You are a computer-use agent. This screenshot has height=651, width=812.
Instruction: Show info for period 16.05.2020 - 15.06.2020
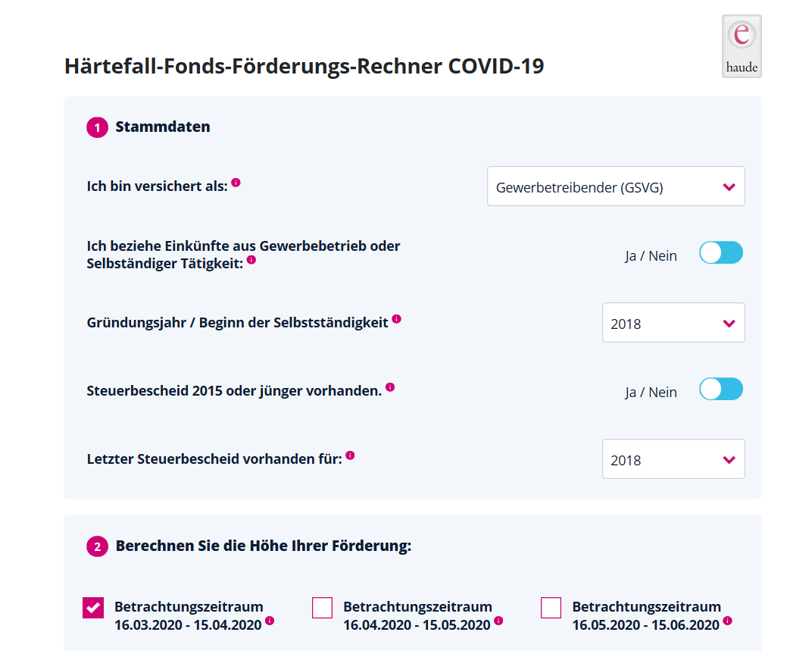point(728,621)
